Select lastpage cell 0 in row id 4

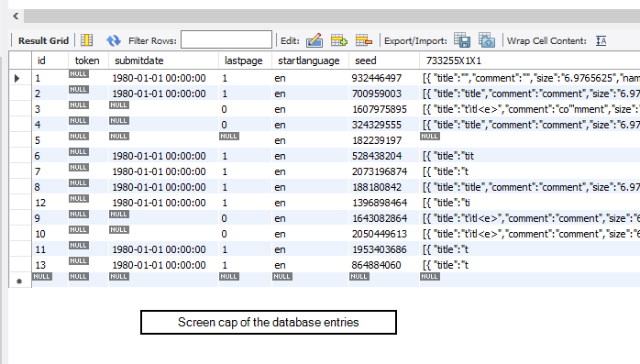(245, 125)
